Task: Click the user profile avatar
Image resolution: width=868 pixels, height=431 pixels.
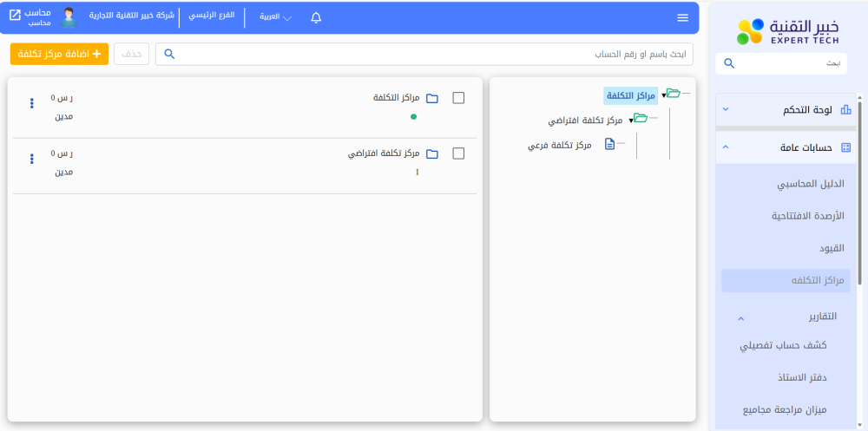Action: pyautogui.click(x=69, y=17)
